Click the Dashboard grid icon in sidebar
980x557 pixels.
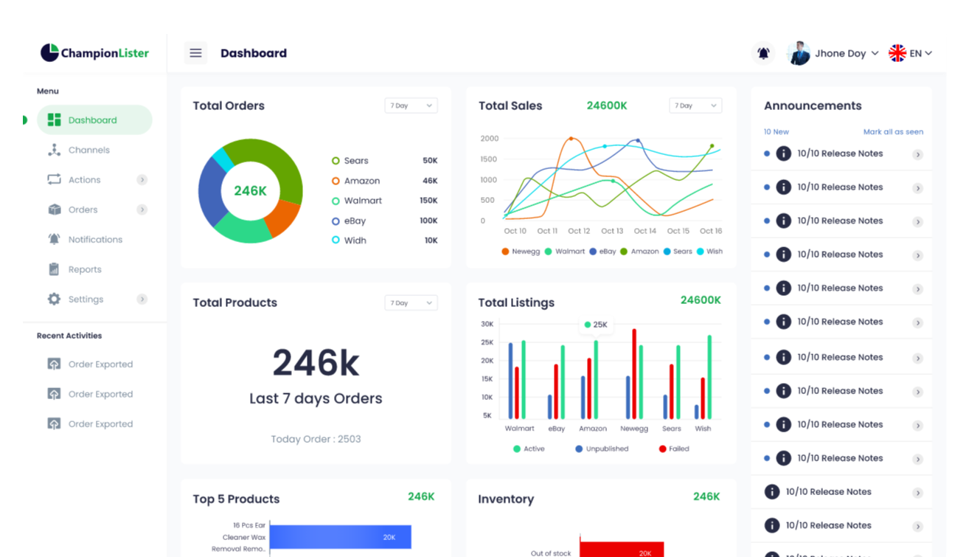(x=54, y=120)
